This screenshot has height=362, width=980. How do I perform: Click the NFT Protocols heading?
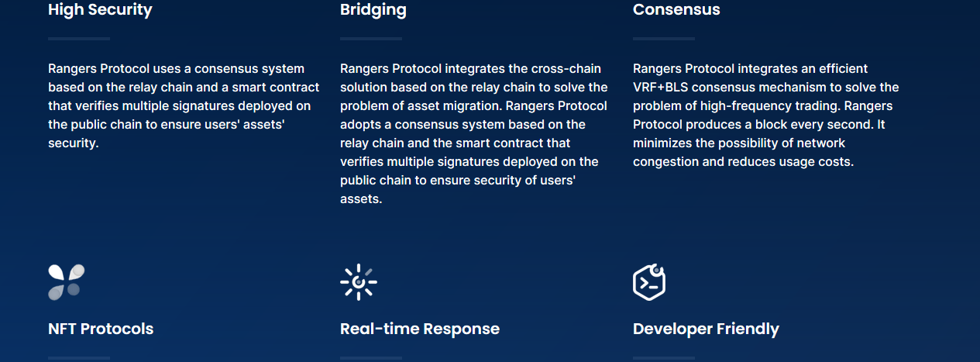(x=101, y=329)
